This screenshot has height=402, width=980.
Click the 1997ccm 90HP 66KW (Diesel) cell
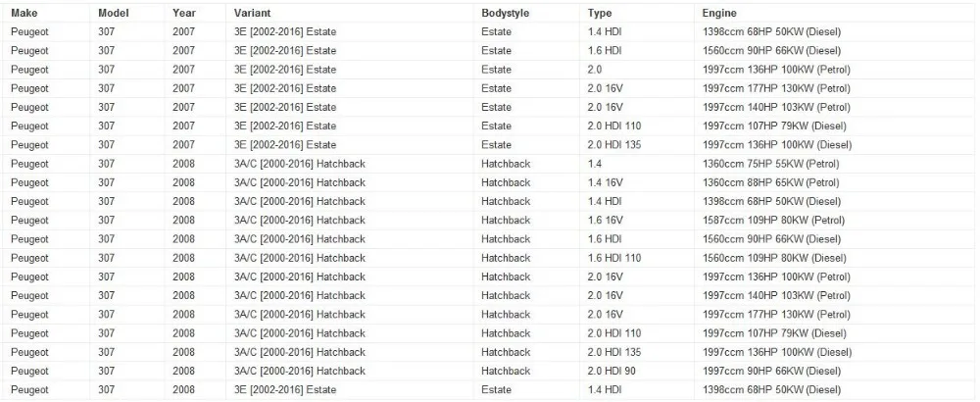point(771,371)
